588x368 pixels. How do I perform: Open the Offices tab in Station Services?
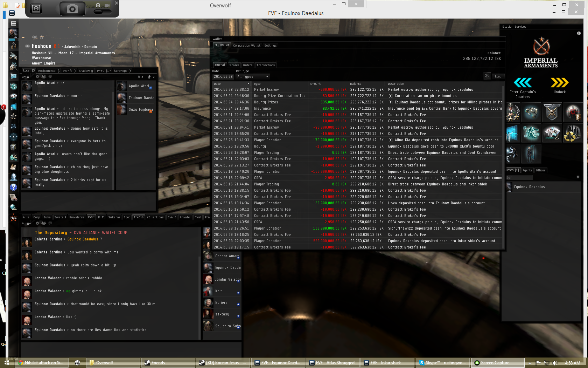540,170
